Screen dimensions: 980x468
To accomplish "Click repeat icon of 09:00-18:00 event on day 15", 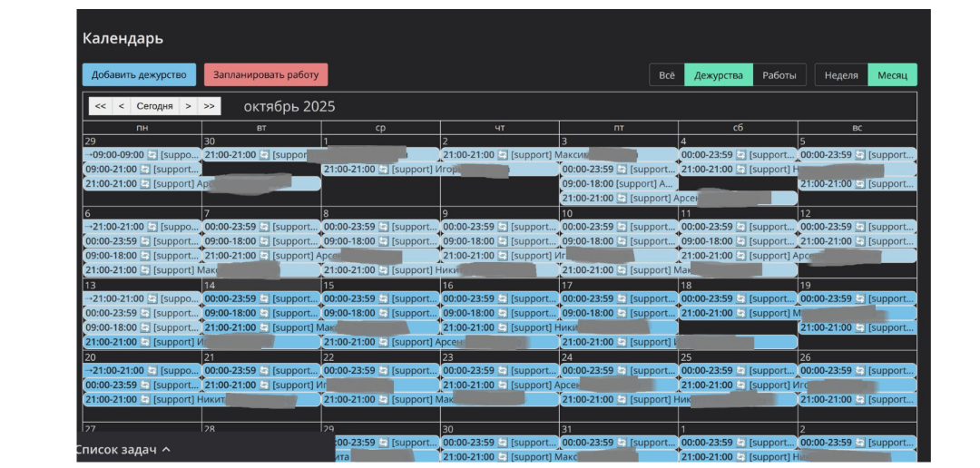I will [383, 313].
